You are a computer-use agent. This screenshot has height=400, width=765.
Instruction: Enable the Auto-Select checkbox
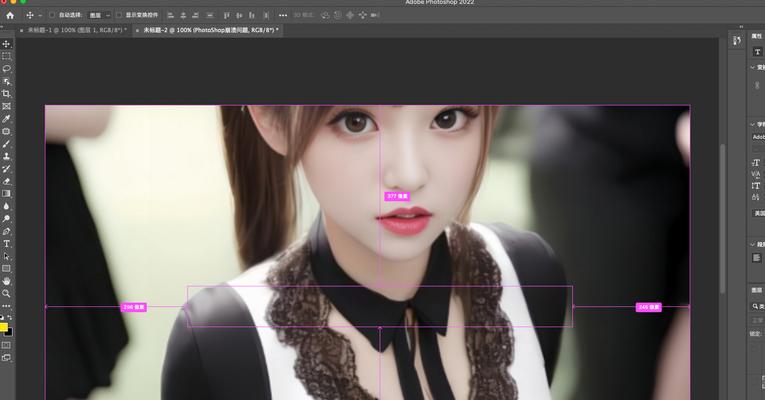tap(52, 15)
